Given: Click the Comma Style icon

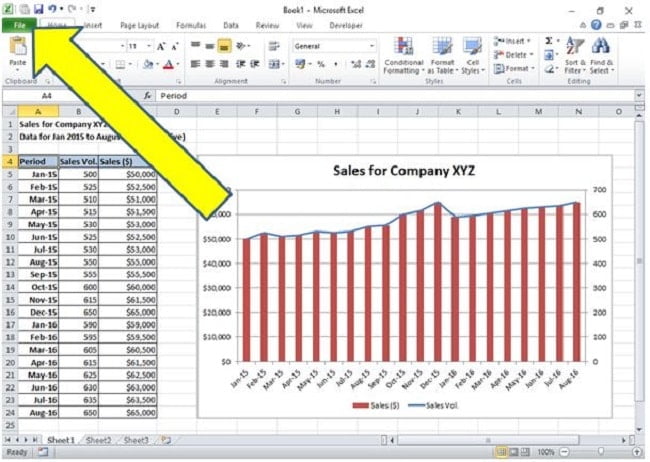Looking at the screenshot, I should [x=336, y=64].
